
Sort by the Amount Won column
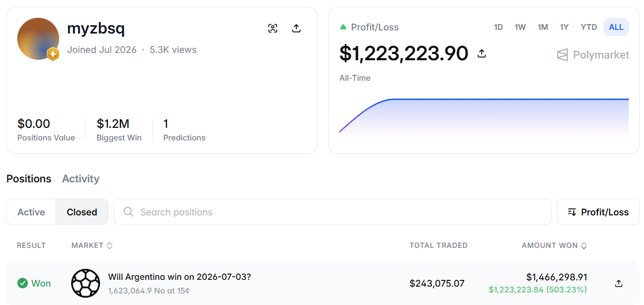click(554, 245)
